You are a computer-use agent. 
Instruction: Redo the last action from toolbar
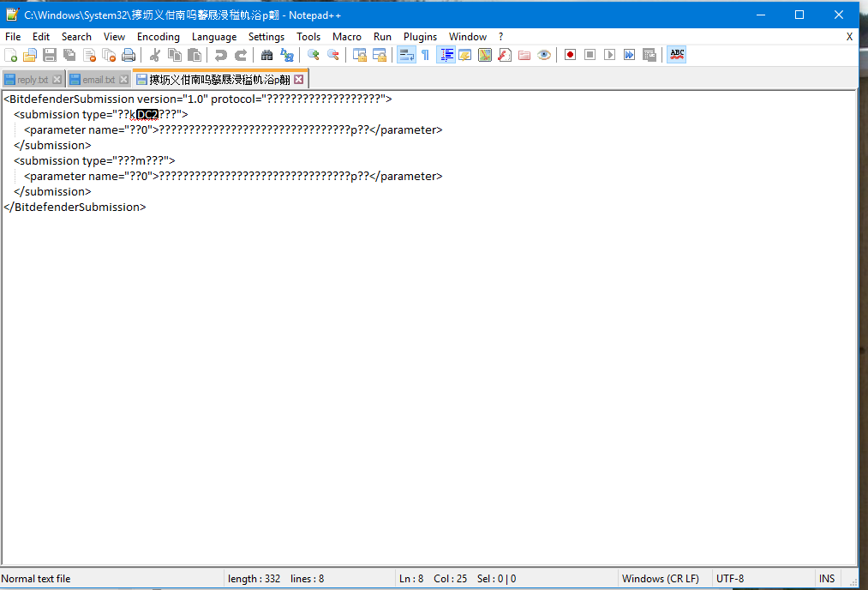[241, 55]
